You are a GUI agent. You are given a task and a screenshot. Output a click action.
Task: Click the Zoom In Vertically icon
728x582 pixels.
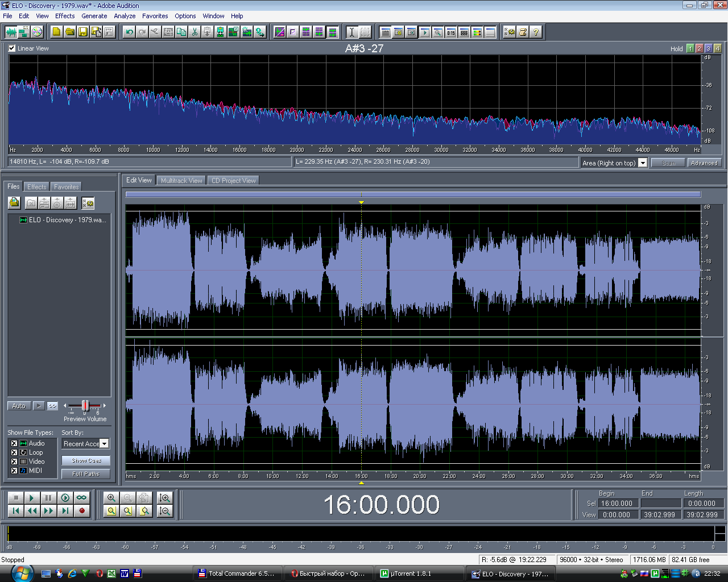165,498
